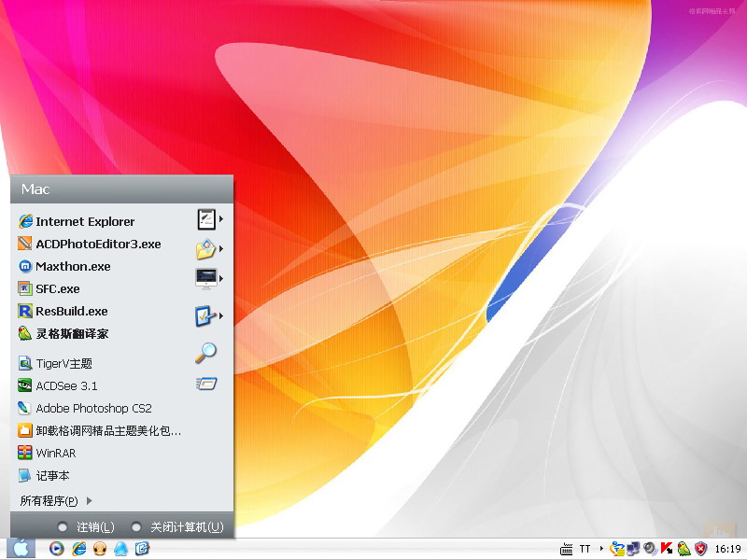Open the security shield alert tray icon
The width and height of the screenshot is (747, 560).
(x=700, y=549)
